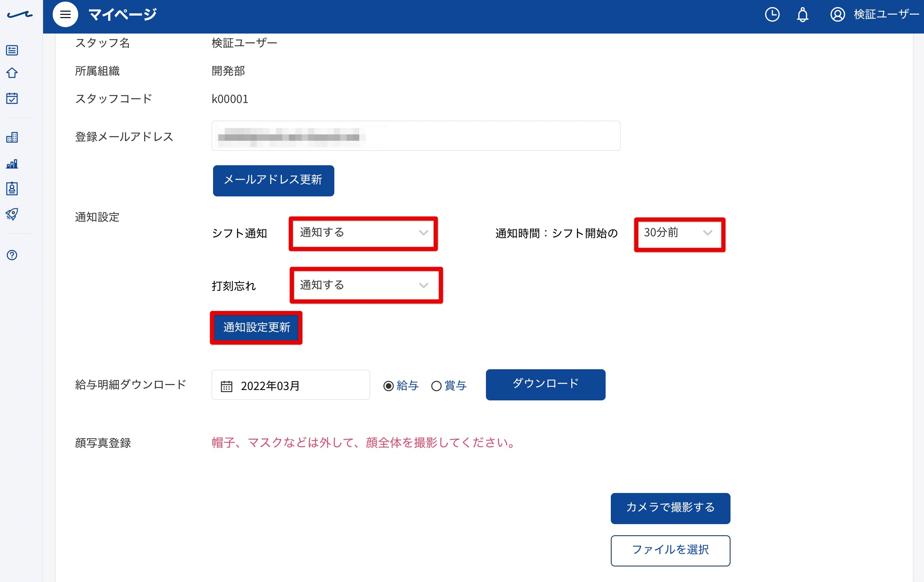Open the clock time-punch icon in the header
Image resolution: width=924 pixels, height=582 pixels.
point(772,15)
